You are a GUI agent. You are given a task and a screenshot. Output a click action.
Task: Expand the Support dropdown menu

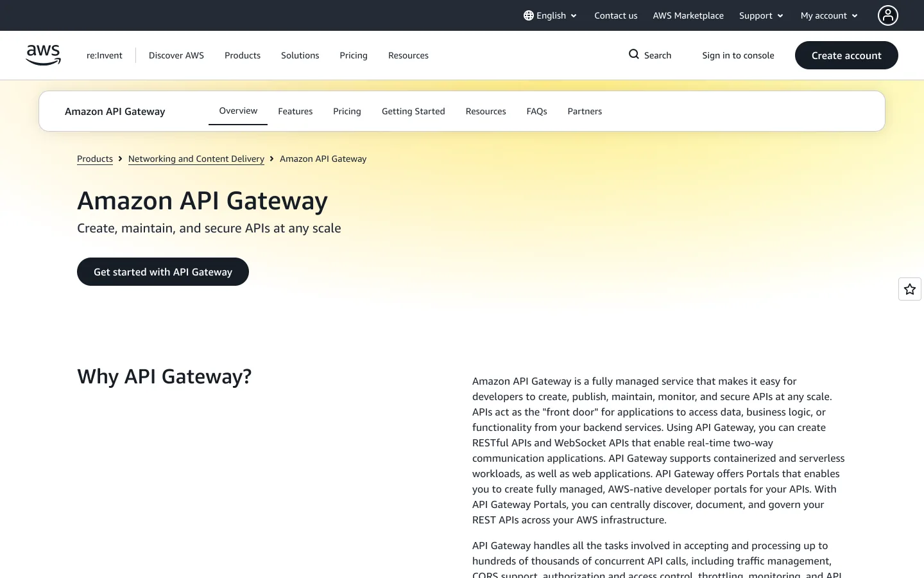761,15
